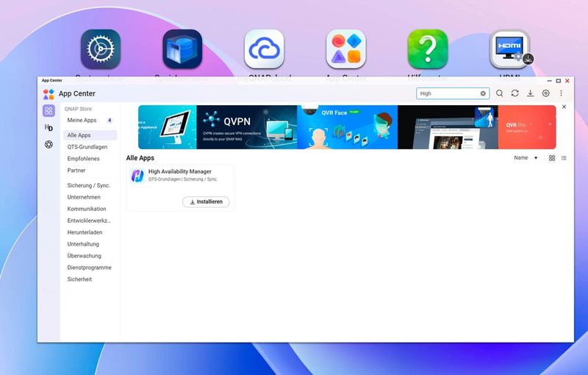588x375 pixels.
Task: Click the QVPN banner slide
Action: pyautogui.click(x=246, y=126)
